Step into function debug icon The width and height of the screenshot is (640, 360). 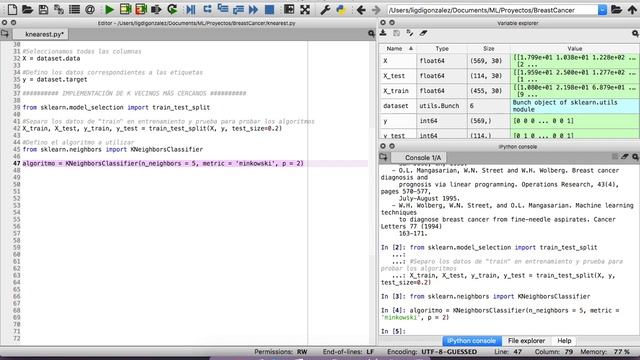[x=222, y=9]
